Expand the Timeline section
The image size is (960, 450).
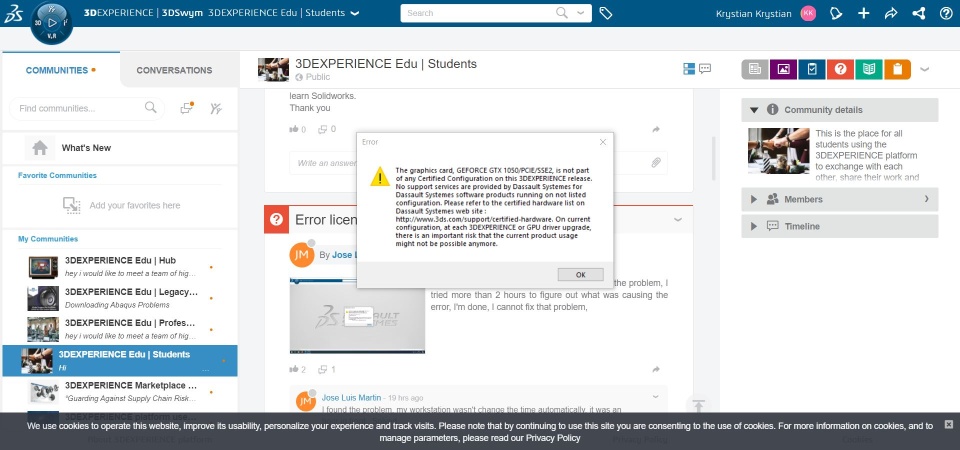click(754, 226)
